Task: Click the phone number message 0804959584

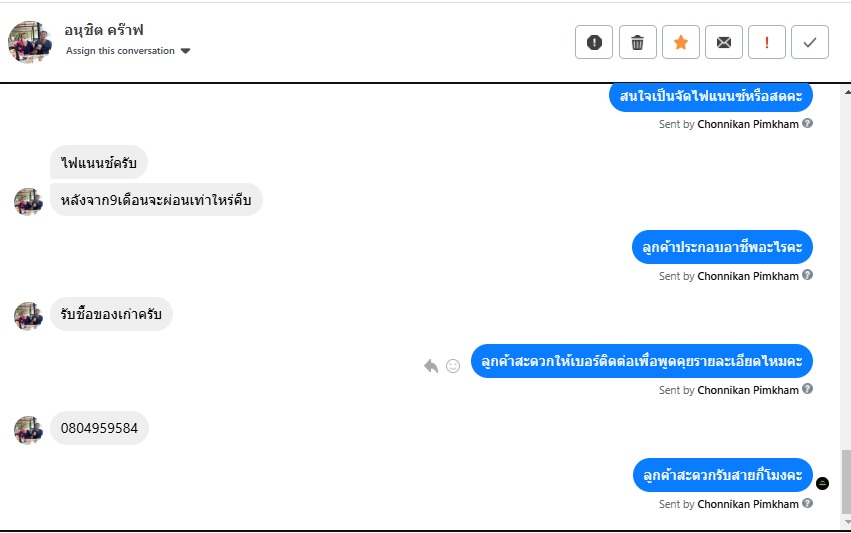Action: [99, 428]
